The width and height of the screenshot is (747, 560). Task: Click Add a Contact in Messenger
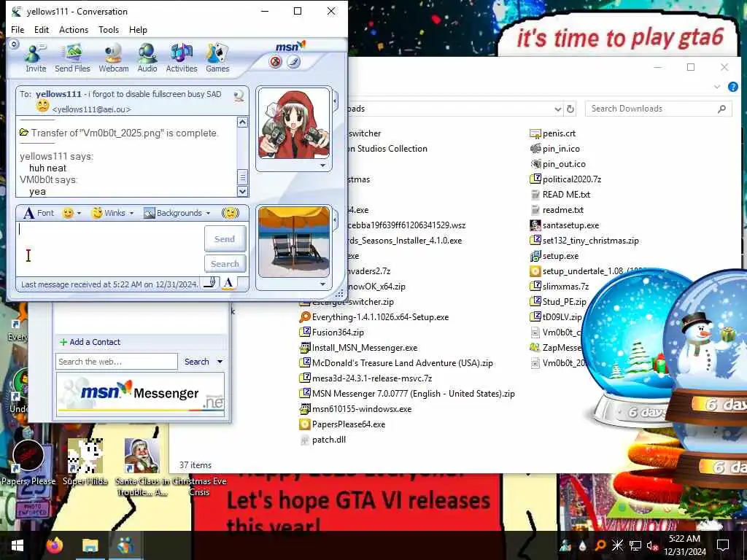pyautogui.click(x=90, y=342)
